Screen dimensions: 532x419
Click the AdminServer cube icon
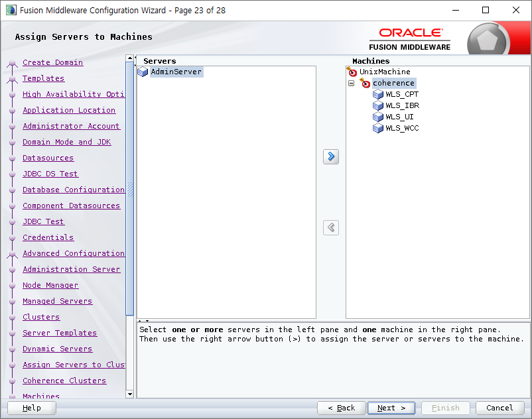[143, 72]
